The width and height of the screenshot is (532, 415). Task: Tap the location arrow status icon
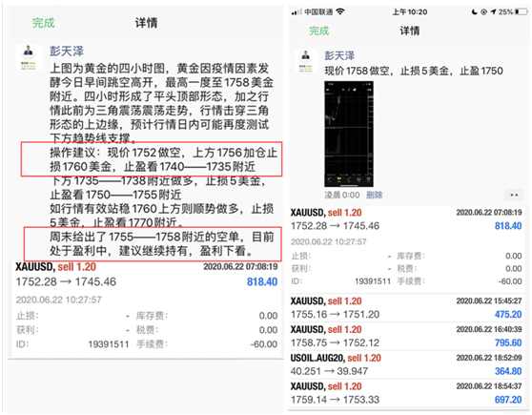point(493,11)
